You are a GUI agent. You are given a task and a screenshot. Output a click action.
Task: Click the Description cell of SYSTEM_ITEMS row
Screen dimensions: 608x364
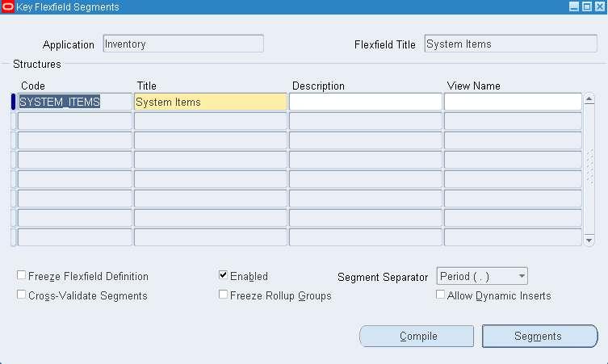click(366, 102)
